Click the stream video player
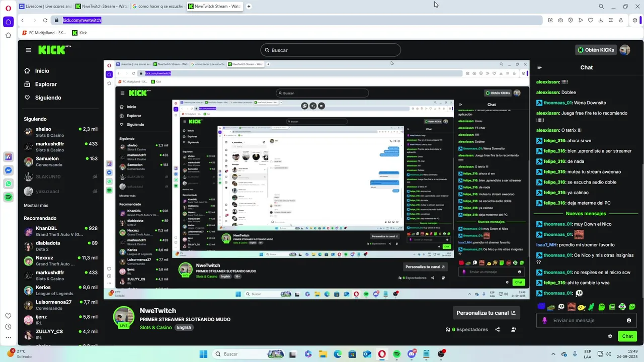This screenshot has width=644, height=362. click(316, 180)
